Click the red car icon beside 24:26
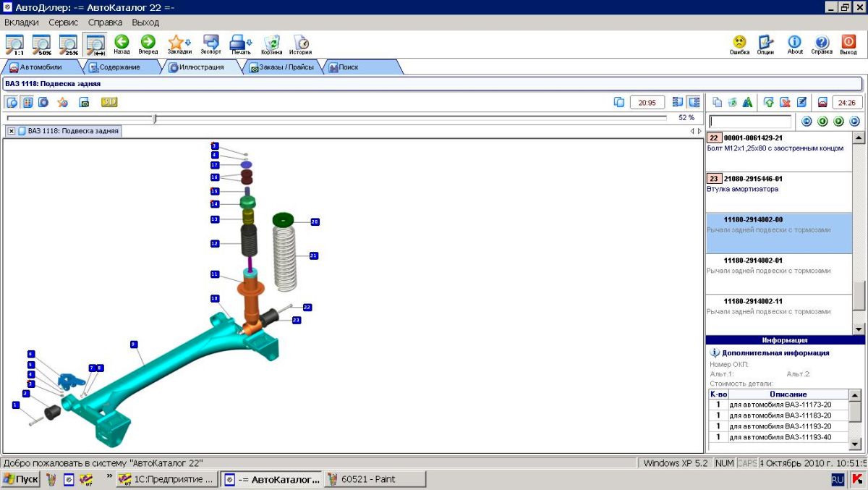Screen dimensions: 868x490 point(822,102)
